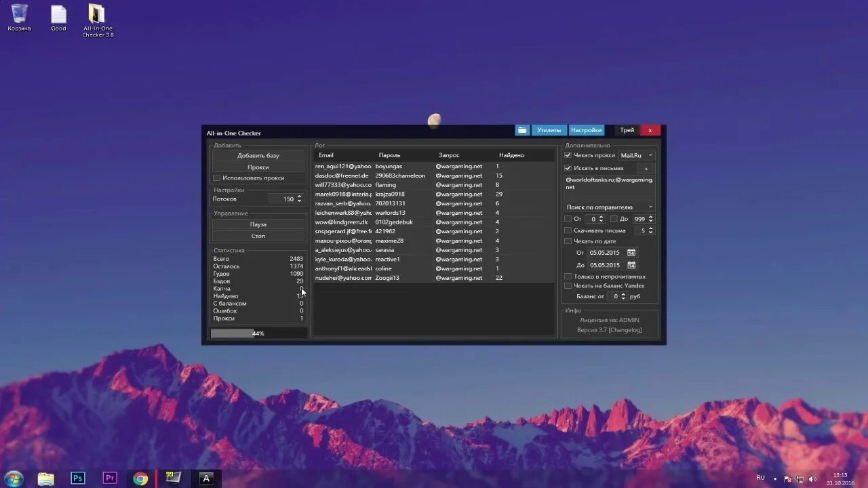868x488 pixels.
Task: Click the Лицензия на: ADMIN text
Action: [x=609, y=320]
